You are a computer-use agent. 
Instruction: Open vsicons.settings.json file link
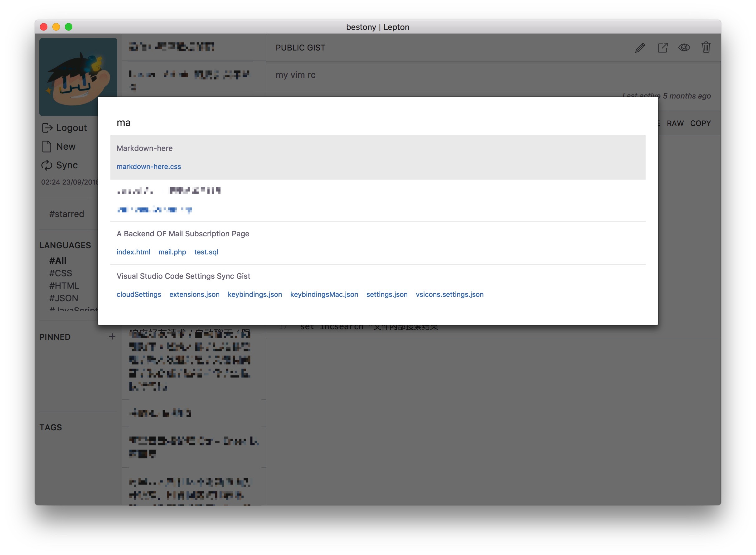tap(449, 294)
